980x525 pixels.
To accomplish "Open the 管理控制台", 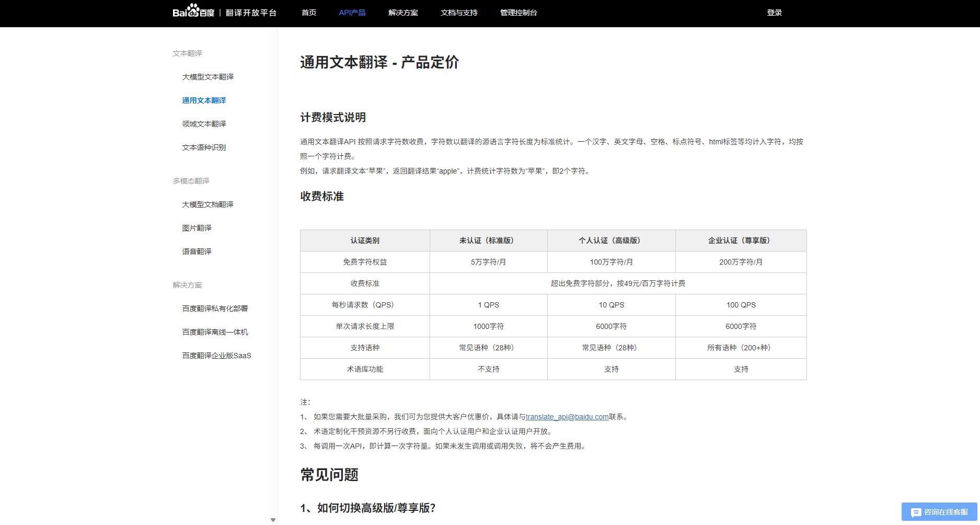I will (x=518, y=12).
